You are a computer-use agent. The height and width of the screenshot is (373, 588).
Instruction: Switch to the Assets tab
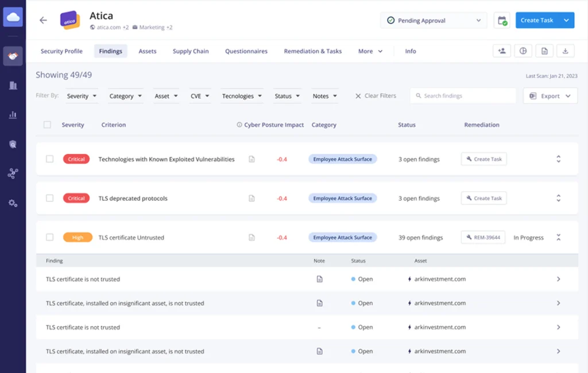tap(147, 51)
